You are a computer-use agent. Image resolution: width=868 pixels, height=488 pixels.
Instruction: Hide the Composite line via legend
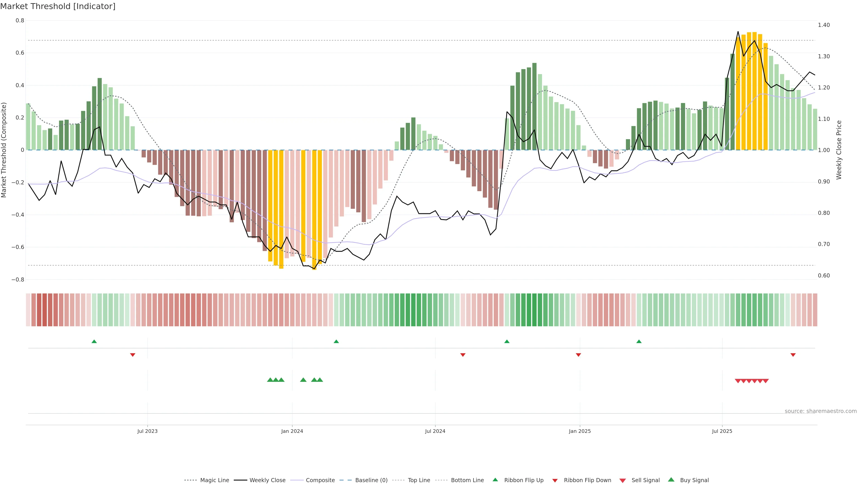point(320,480)
